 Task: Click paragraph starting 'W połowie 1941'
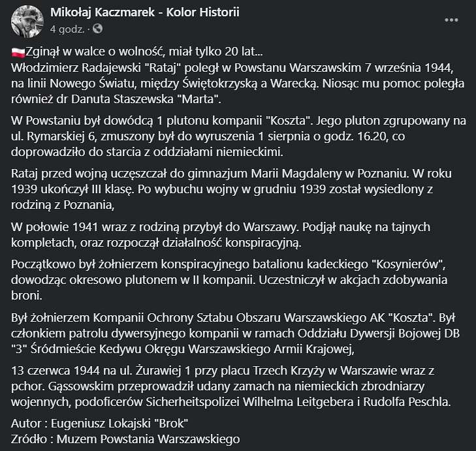(x=221, y=234)
